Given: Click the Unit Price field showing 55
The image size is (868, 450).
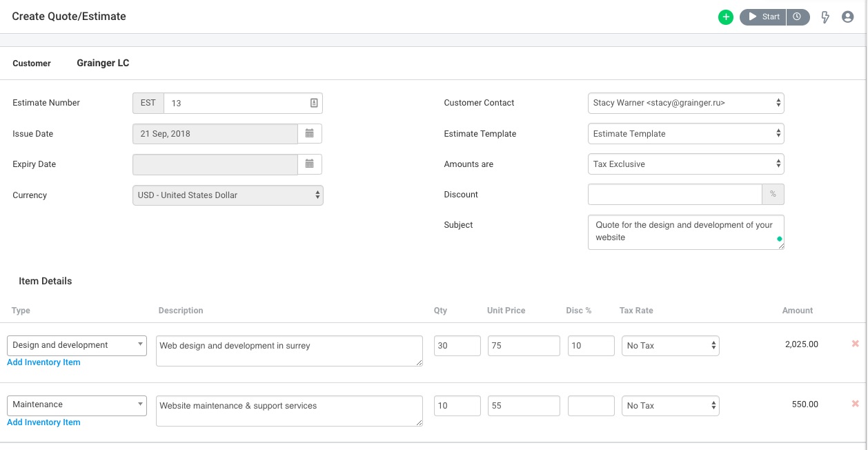Looking at the screenshot, I should (x=524, y=406).
